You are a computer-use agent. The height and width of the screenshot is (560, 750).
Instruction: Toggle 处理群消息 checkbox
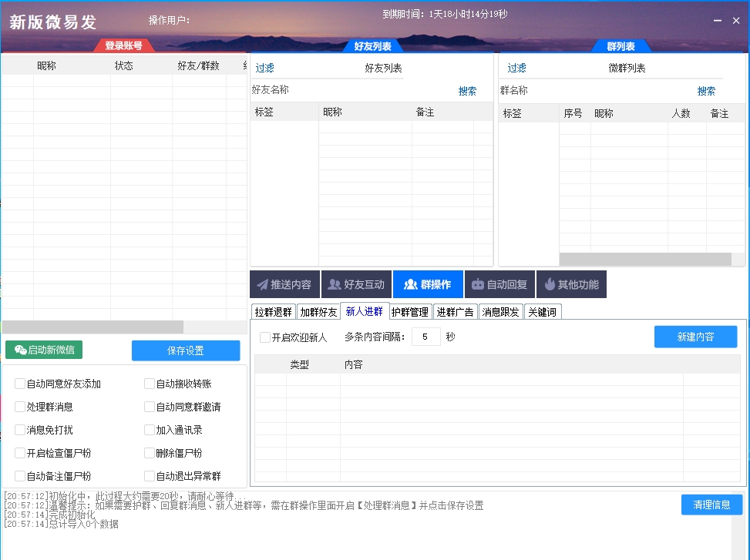19,407
